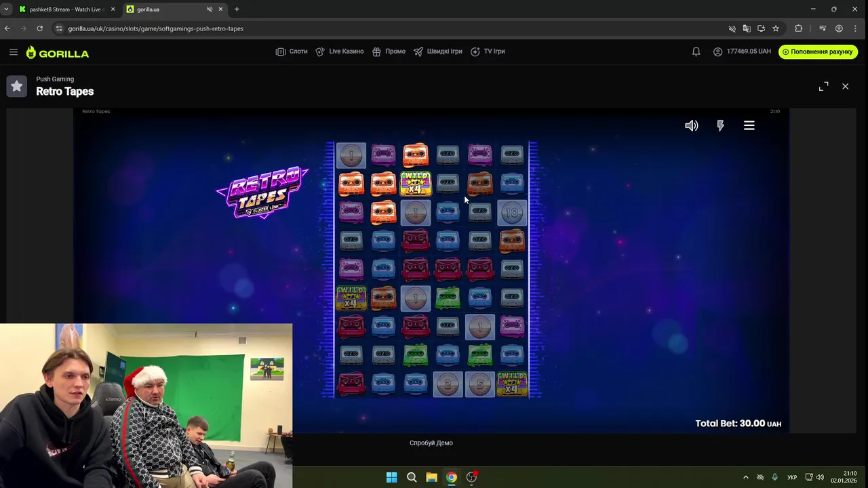Screen dimensions: 868x488
Task: Open volume control in system tray
Action: click(820, 477)
